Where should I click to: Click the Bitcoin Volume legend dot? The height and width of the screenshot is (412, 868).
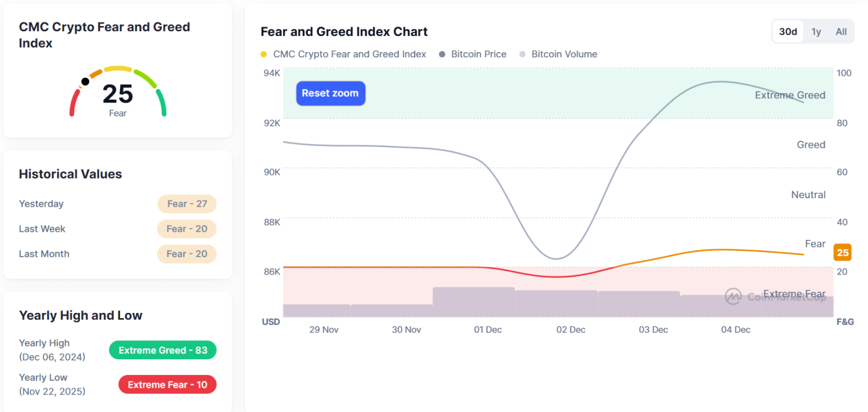click(522, 54)
